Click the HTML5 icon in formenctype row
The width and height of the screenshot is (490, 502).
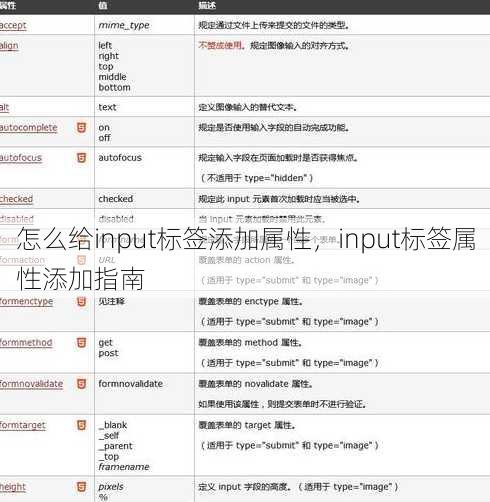81,301
